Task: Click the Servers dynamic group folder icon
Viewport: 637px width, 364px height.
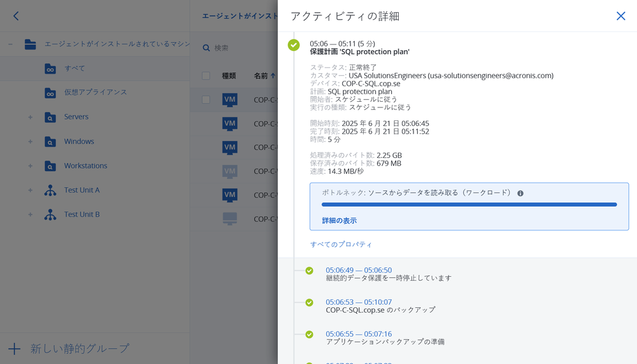Action: (x=50, y=117)
